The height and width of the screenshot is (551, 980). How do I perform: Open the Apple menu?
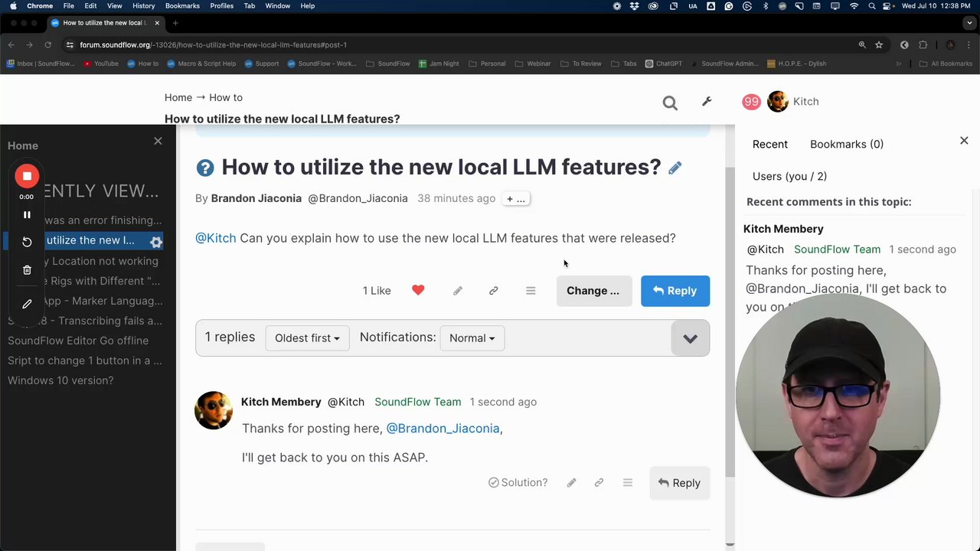(13, 6)
